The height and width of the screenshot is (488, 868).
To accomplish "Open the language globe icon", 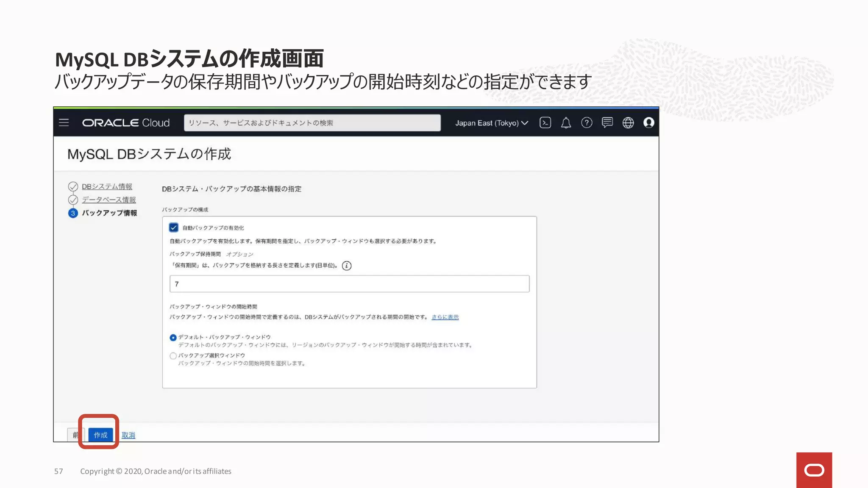I will [x=628, y=123].
